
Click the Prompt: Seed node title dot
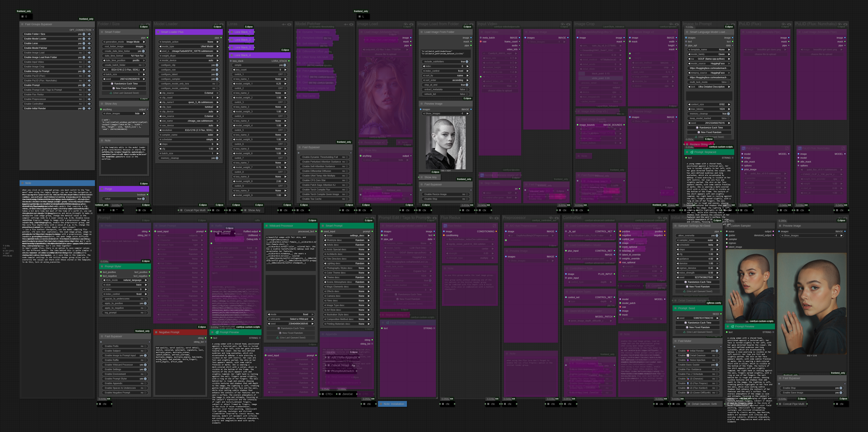tap(676, 308)
